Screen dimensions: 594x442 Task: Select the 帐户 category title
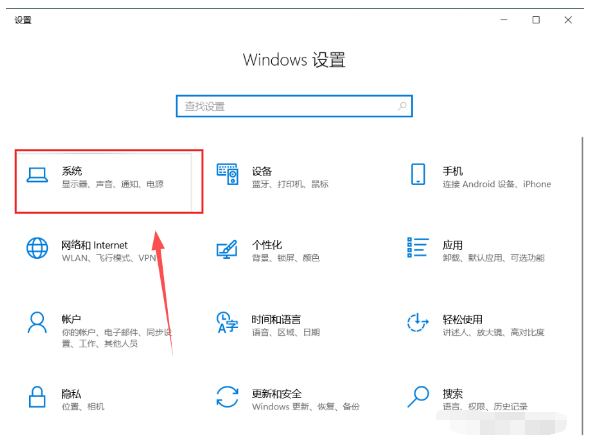(x=71, y=319)
